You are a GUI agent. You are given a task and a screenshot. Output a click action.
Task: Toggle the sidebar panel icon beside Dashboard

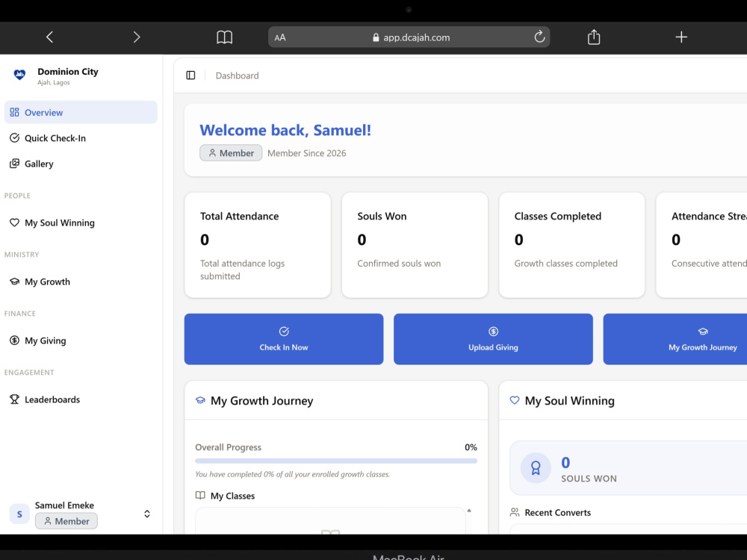[190, 75]
